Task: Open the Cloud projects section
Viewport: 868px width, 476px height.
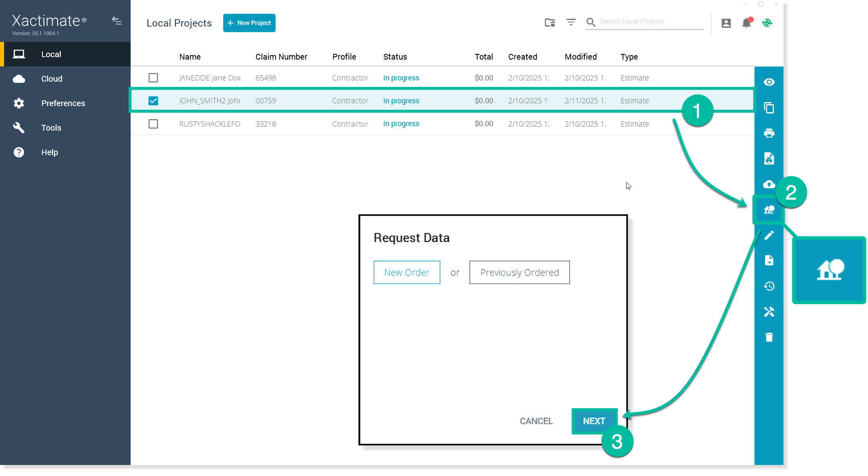Action: point(52,79)
